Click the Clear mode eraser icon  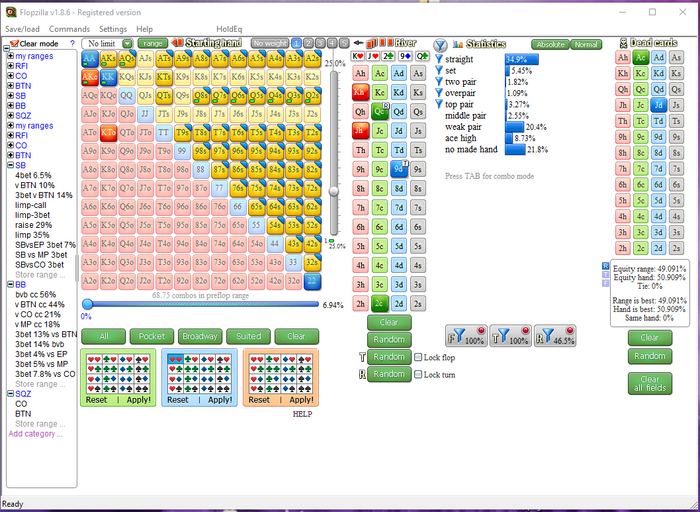14,43
